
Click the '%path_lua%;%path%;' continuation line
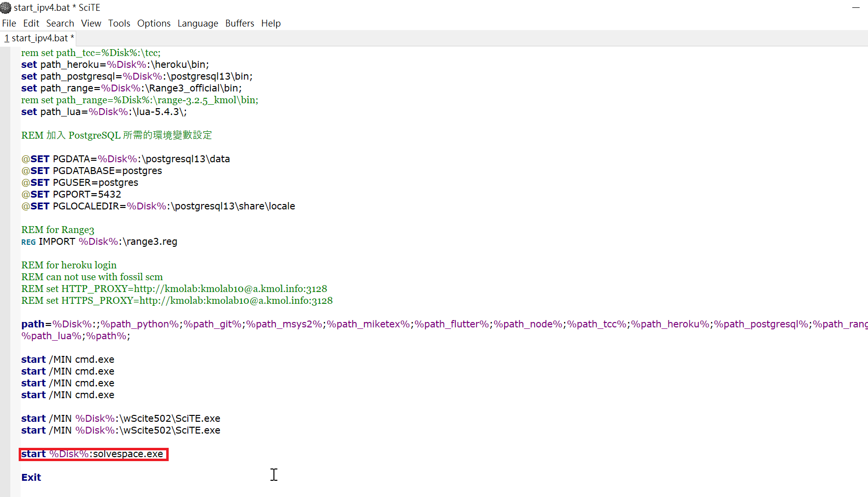[76, 336]
